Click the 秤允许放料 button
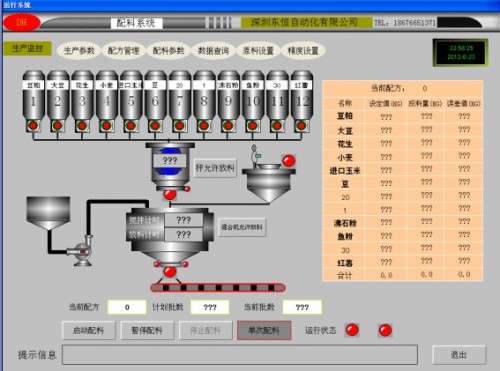Image resolution: width=500 pixels, height=371 pixels. 215,168
